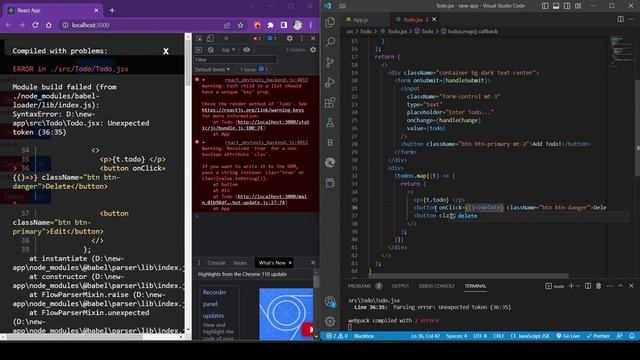Switch to the Issues drawer tab
Image resolution: width=640 pixels, height=360 pixels.
pos(240,263)
